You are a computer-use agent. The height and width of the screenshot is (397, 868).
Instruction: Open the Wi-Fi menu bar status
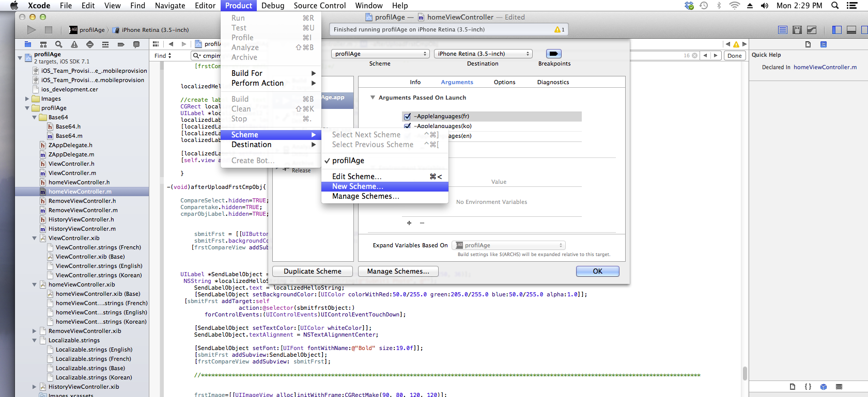coord(734,6)
